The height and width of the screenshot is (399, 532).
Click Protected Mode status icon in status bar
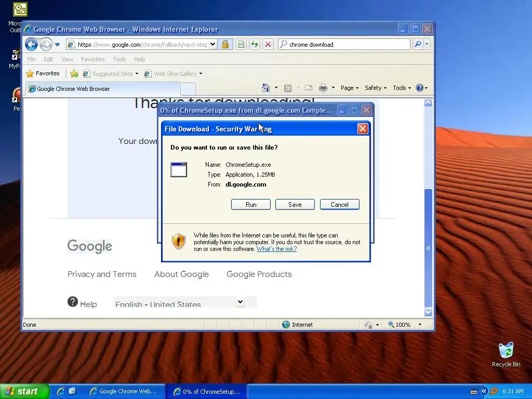tap(368, 325)
